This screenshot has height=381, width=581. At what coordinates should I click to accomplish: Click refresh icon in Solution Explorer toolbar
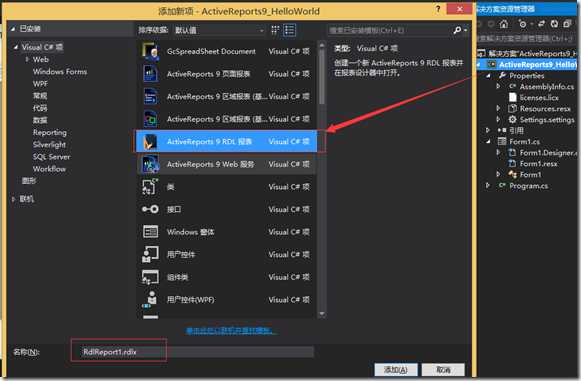(554, 24)
